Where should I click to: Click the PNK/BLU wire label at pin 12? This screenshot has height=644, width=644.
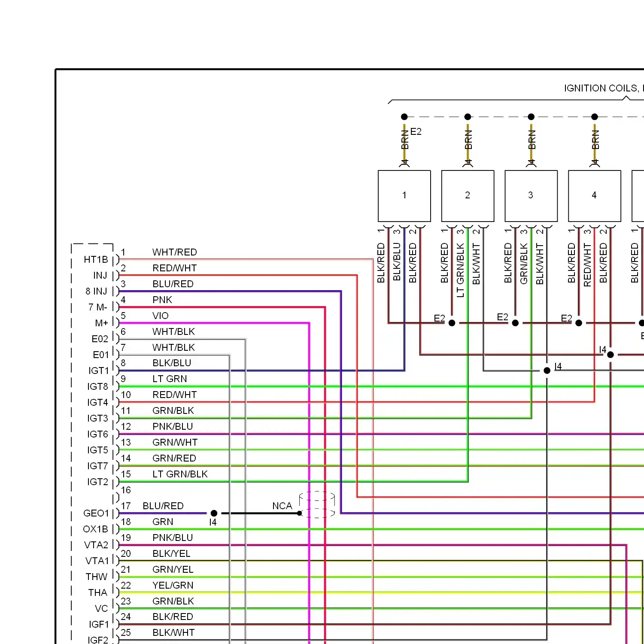[x=173, y=427]
